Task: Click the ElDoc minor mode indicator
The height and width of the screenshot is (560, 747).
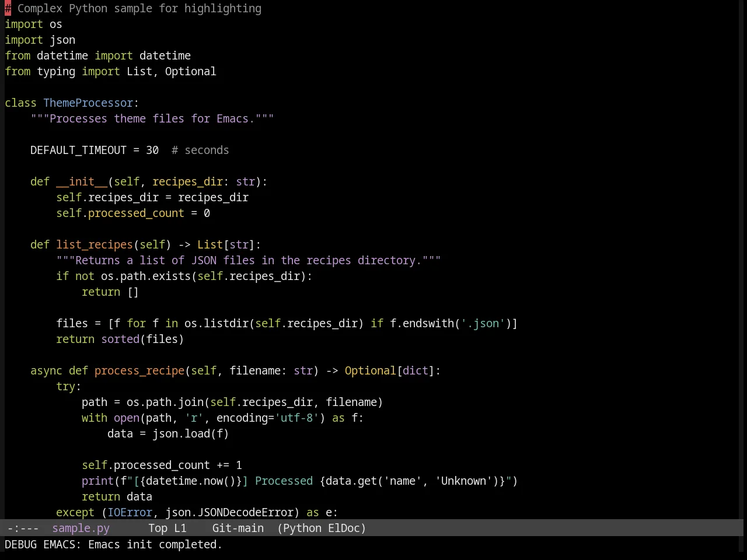Action: pos(344,528)
